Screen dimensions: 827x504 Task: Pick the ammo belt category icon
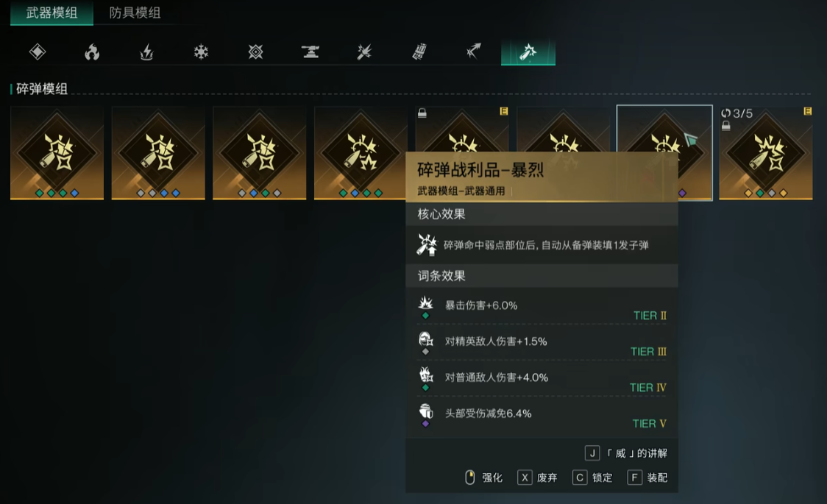point(419,52)
